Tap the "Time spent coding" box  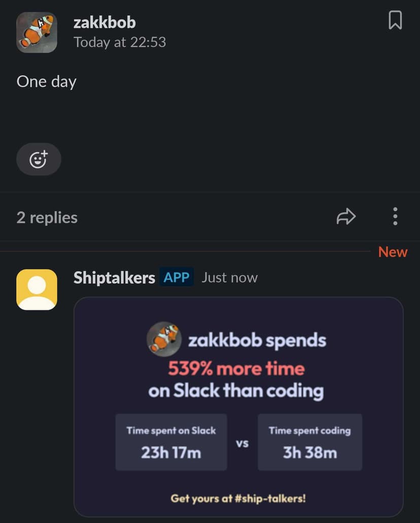click(x=309, y=442)
